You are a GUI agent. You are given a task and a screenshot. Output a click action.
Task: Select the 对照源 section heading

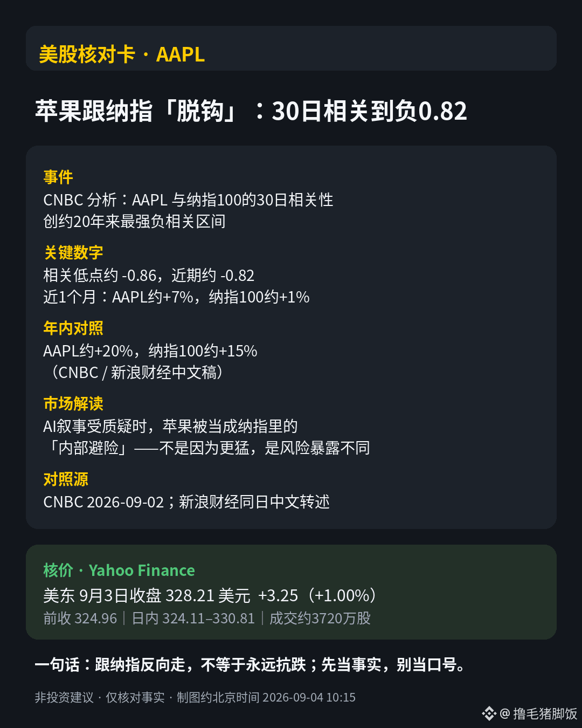tap(66, 479)
